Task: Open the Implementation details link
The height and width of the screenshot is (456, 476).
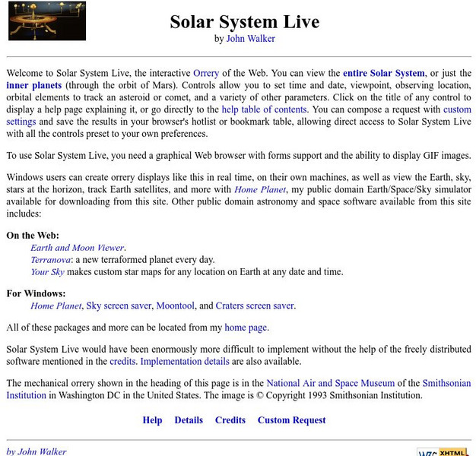Action: click(x=185, y=362)
